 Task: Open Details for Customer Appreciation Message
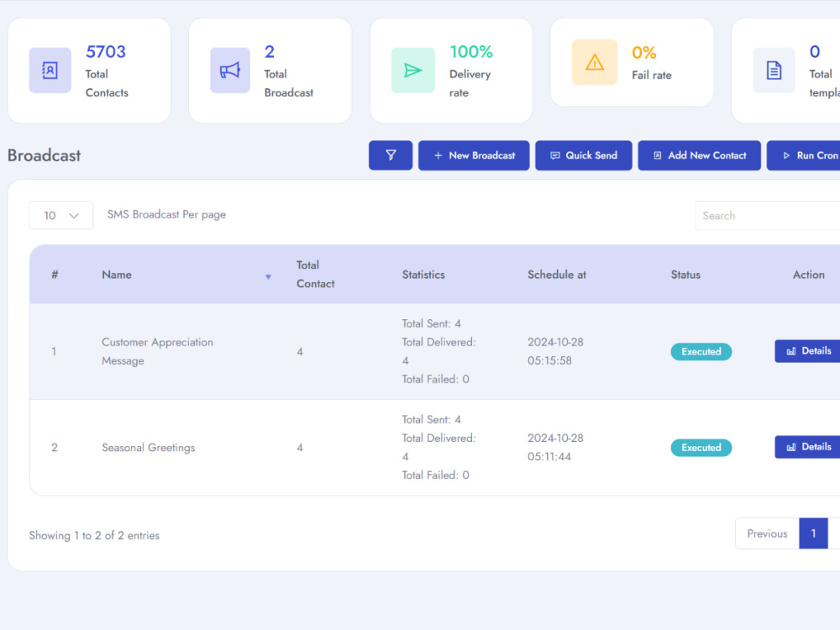pyautogui.click(x=807, y=351)
